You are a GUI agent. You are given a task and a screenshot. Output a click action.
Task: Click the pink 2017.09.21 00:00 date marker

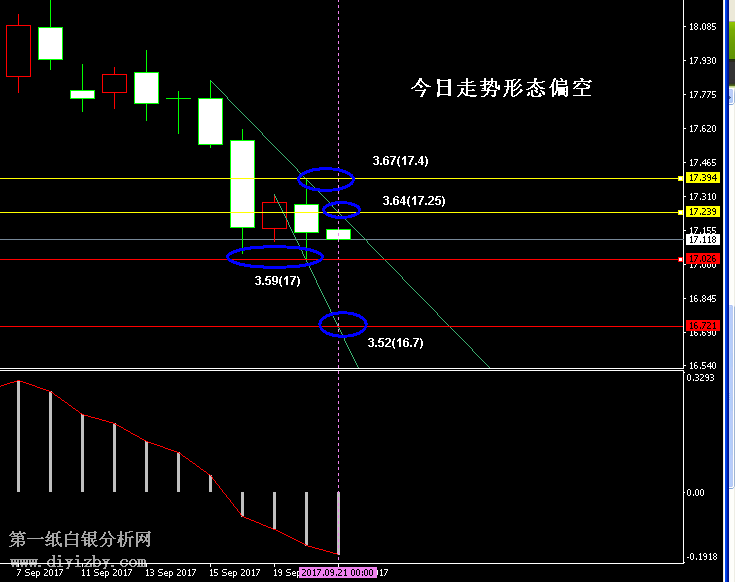(338, 573)
